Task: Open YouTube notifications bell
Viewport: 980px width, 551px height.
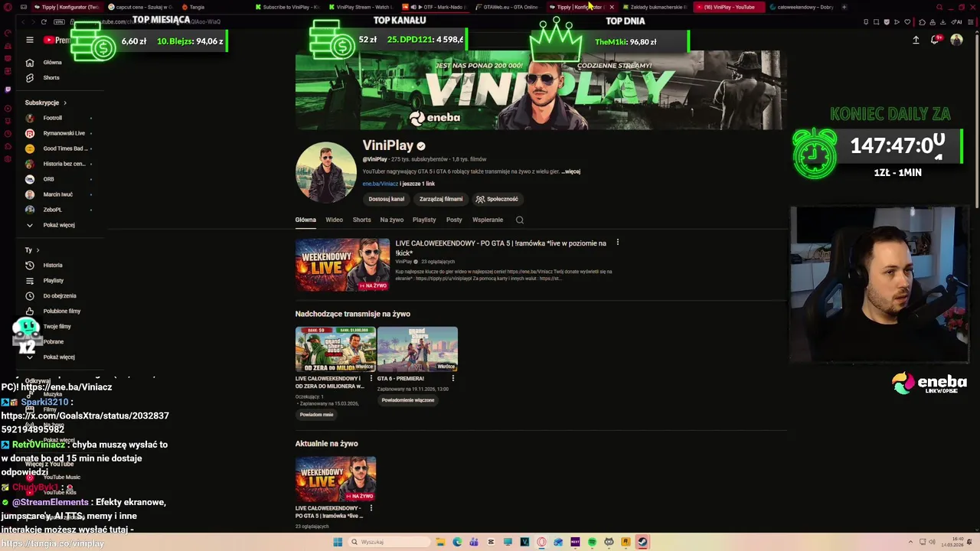Action: coord(936,40)
